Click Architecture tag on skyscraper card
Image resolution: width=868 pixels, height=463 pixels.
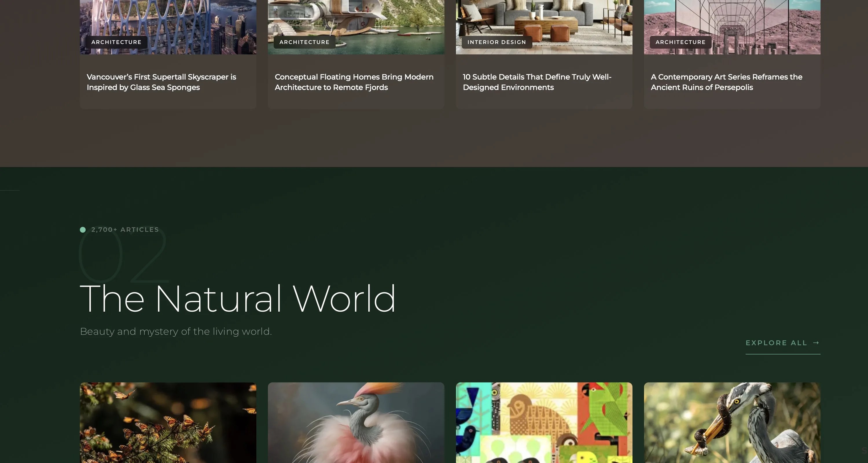click(x=116, y=42)
